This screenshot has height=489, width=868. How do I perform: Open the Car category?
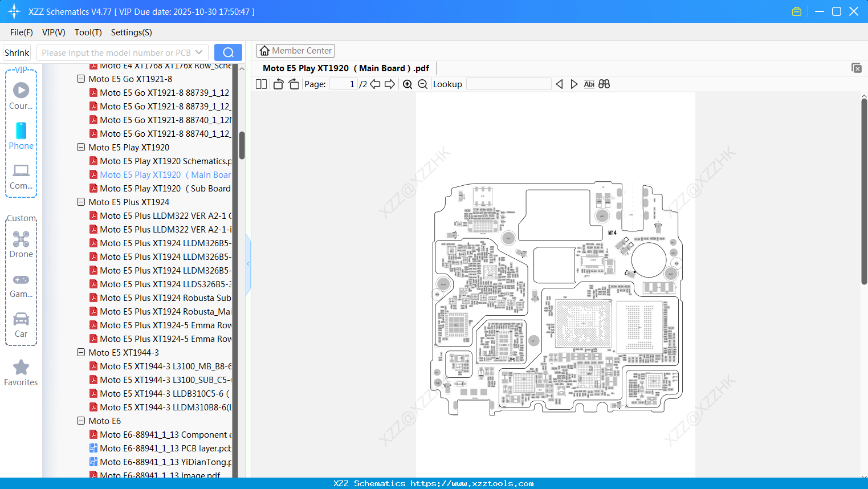point(21,325)
